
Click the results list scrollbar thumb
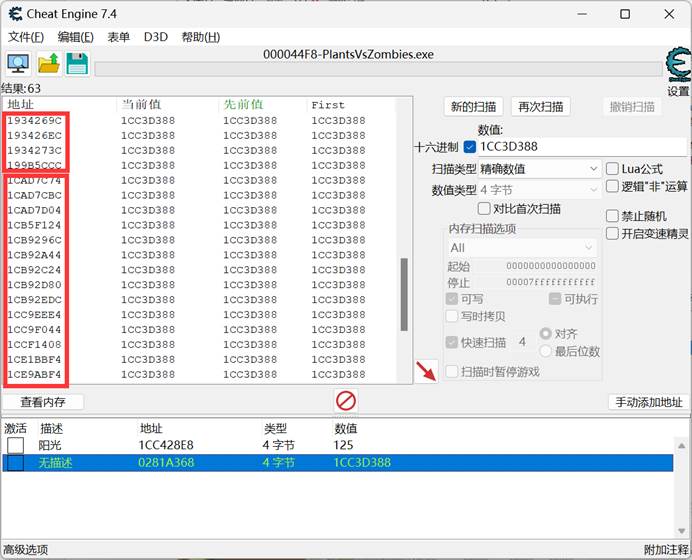pos(404,294)
